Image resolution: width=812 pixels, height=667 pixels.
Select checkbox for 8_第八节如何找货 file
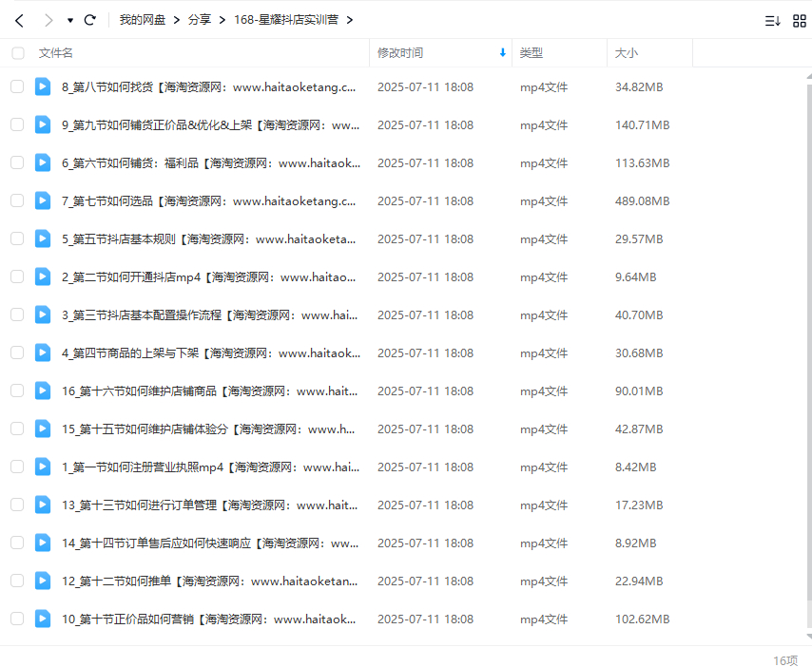[17, 86]
